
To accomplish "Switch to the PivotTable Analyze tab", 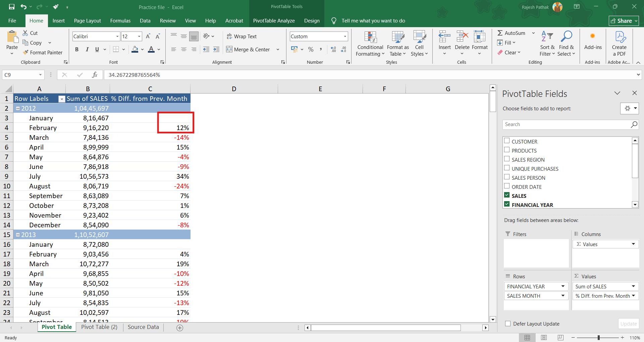I will tap(274, 20).
